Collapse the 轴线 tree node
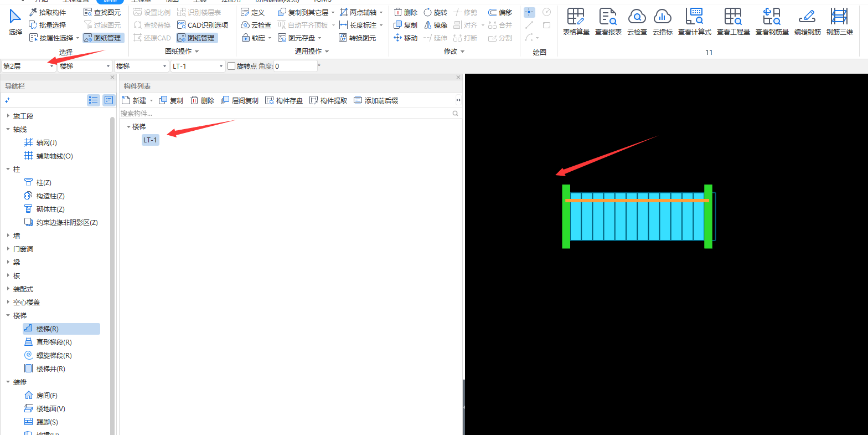Image resolution: width=868 pixels, height=435 pixels. point(8,129)
